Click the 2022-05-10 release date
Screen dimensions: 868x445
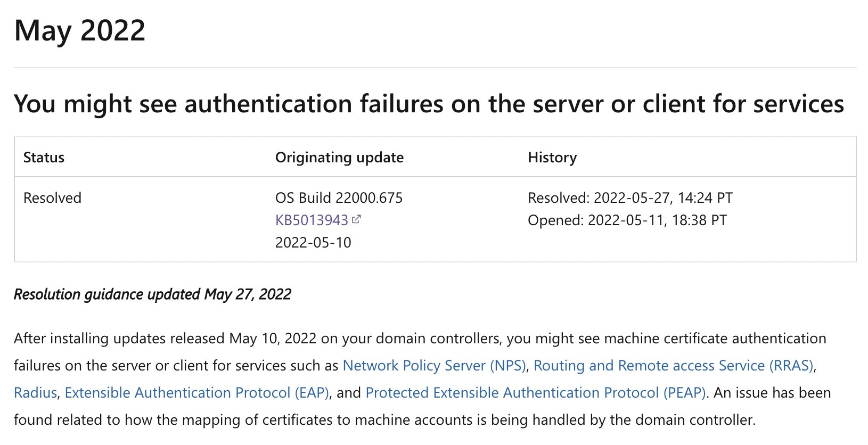(313, 243)
